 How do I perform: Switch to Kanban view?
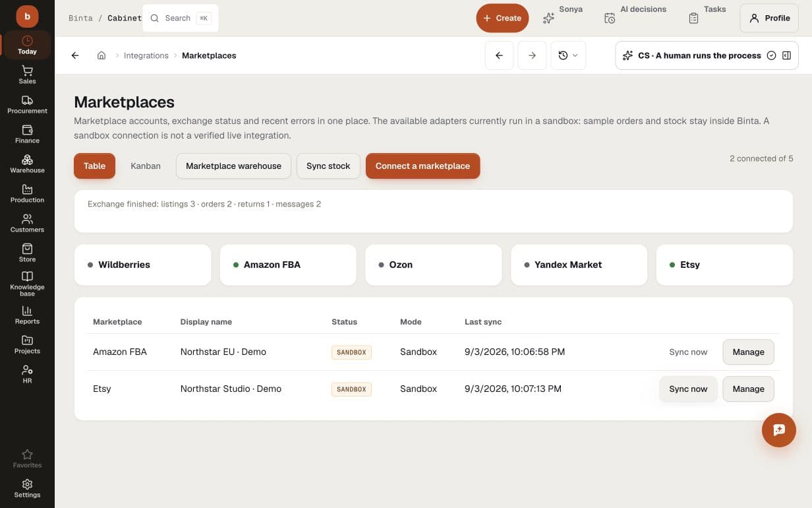point(146,166)
